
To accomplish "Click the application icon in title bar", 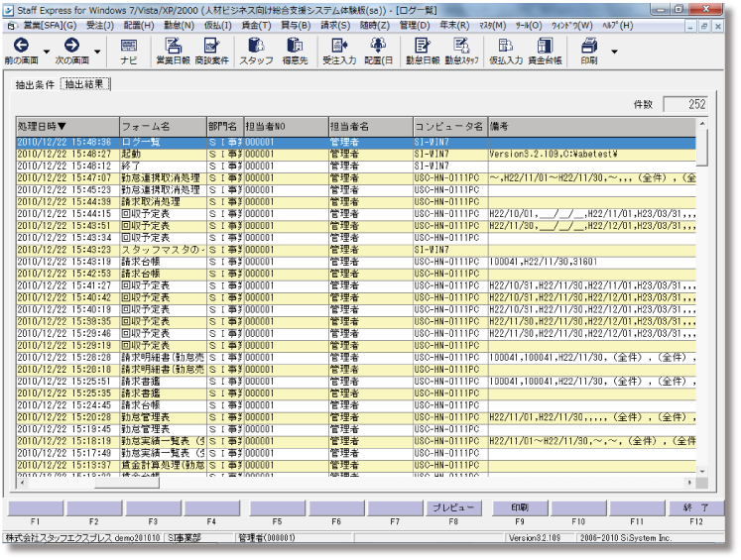I will 9,10.
